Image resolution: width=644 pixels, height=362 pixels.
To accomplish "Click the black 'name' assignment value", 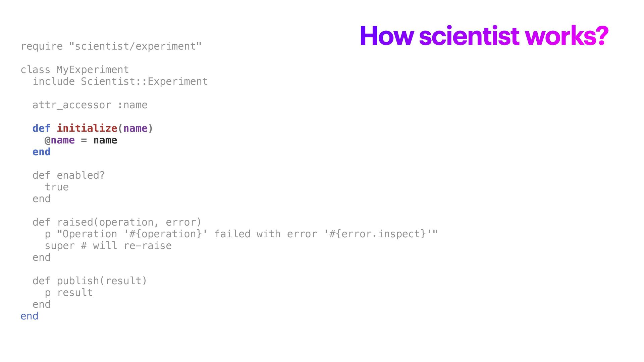I will [x=105, y=140].
